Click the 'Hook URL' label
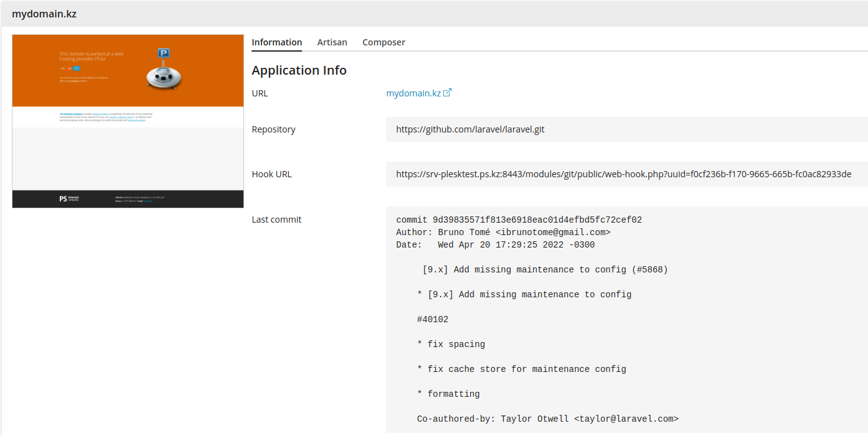 point(271,174)
